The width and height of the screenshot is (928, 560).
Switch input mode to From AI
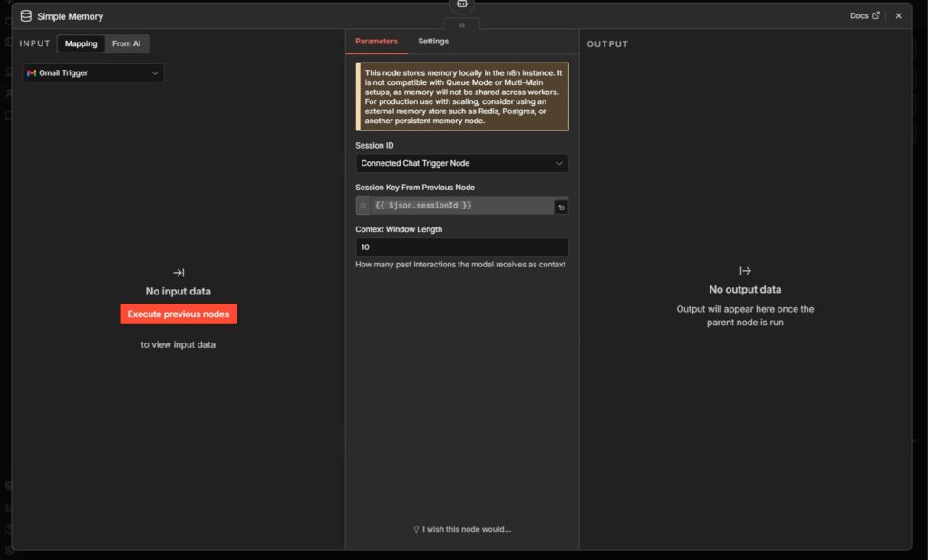pos(126,43)
